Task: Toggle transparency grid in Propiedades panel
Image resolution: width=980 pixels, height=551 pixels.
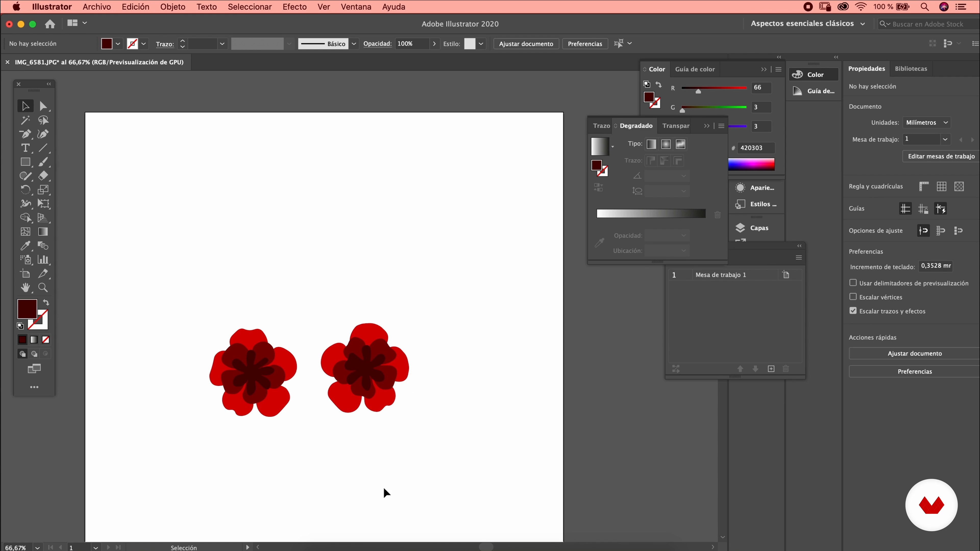Action: [x=959, y=186]
